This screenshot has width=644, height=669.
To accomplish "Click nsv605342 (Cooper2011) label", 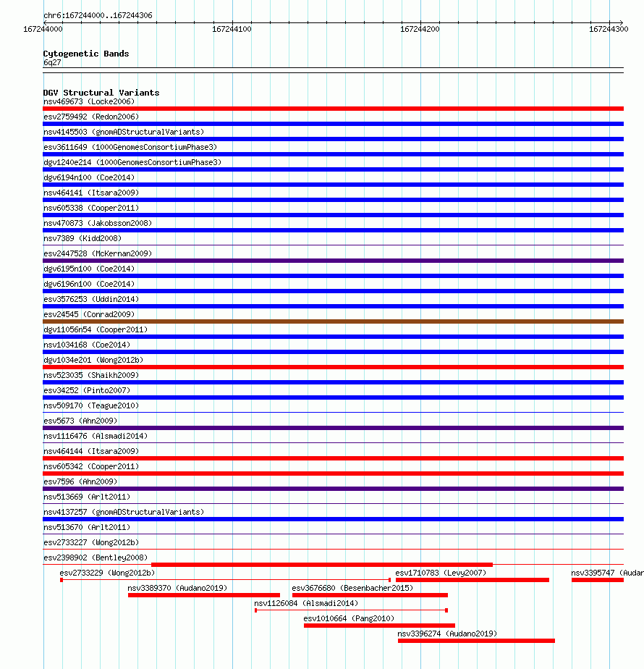I will (x=91, y=467).
